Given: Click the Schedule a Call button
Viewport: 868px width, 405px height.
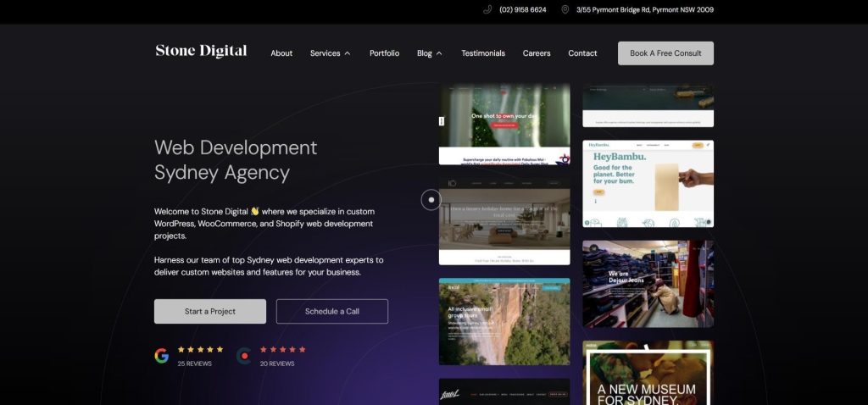Looking at the screenshot, I should click(332, 312).
